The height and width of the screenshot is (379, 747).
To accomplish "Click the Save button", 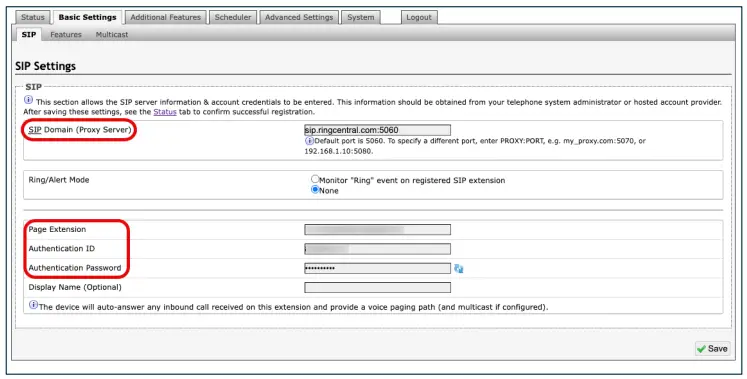I will 712,349.
